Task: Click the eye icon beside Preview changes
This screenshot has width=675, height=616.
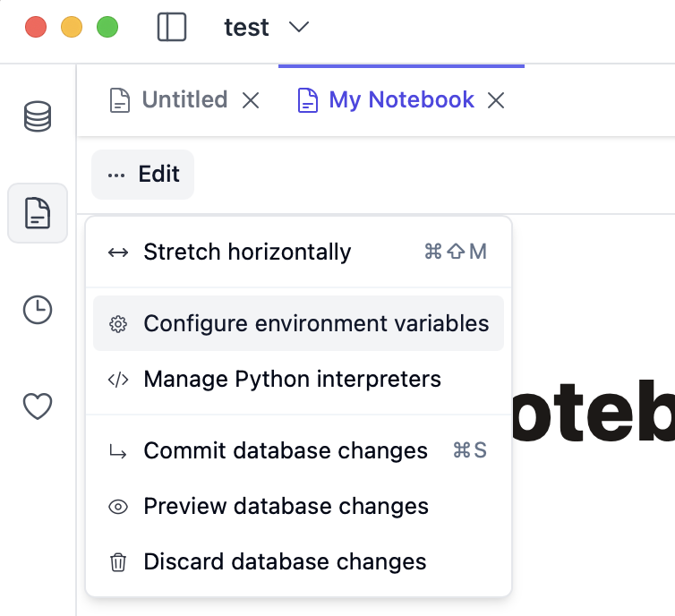Action: coord(118,507)
